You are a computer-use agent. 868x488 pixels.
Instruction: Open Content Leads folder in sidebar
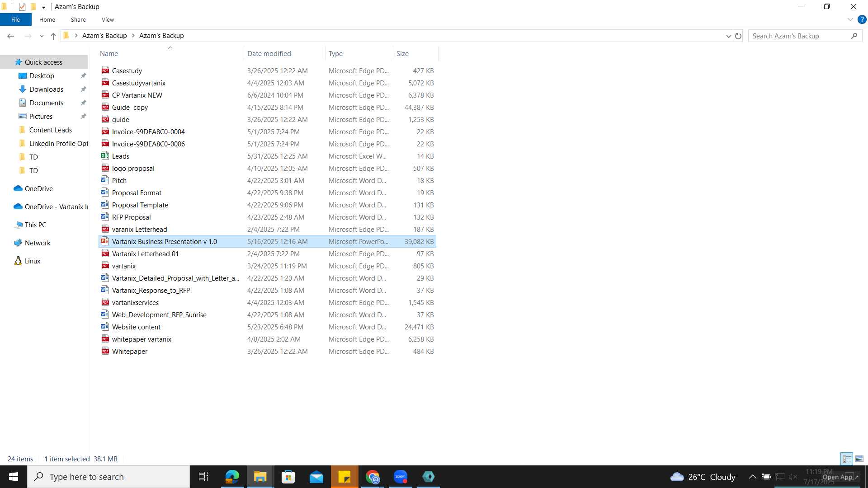50,130
